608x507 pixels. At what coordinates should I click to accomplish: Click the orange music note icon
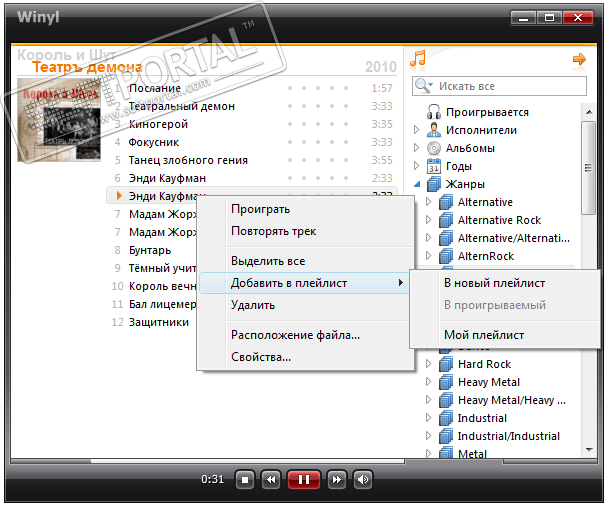coord(418,59)
